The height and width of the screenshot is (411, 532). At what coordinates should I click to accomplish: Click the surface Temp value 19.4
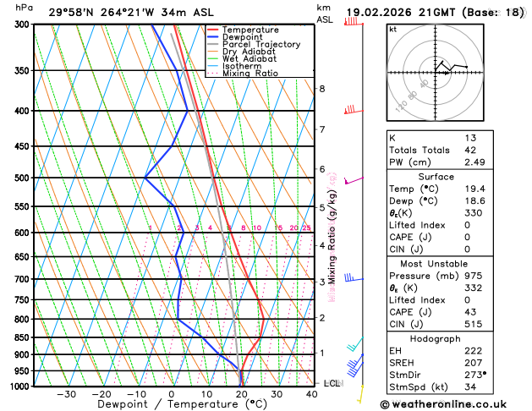pos(474,189)
